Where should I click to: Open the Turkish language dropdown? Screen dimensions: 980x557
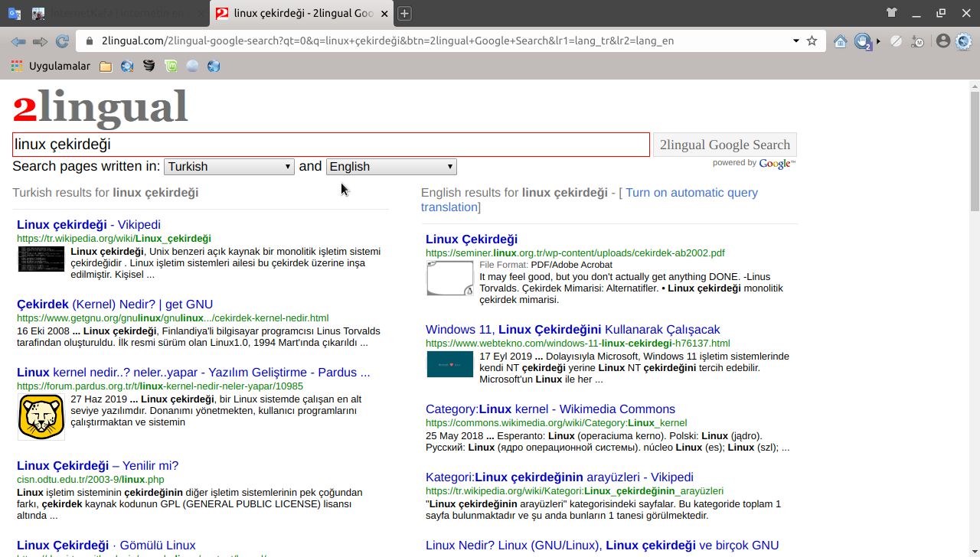(x=229, y=167)
